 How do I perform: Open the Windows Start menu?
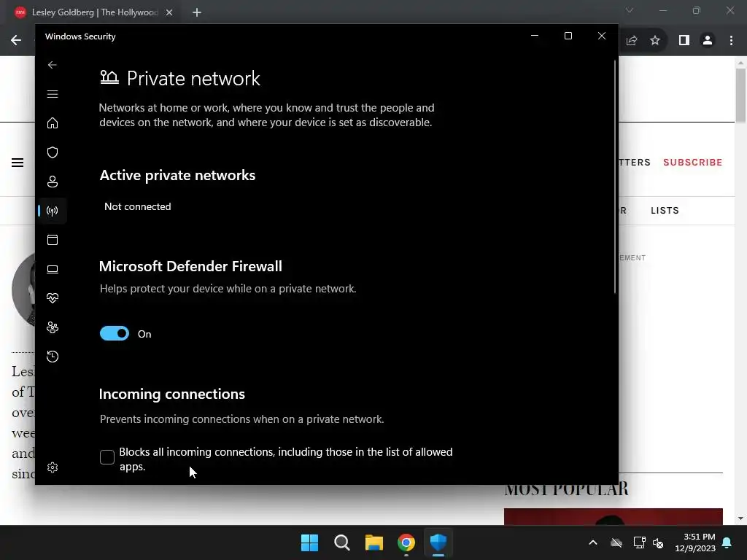click(x=309, y=542)
